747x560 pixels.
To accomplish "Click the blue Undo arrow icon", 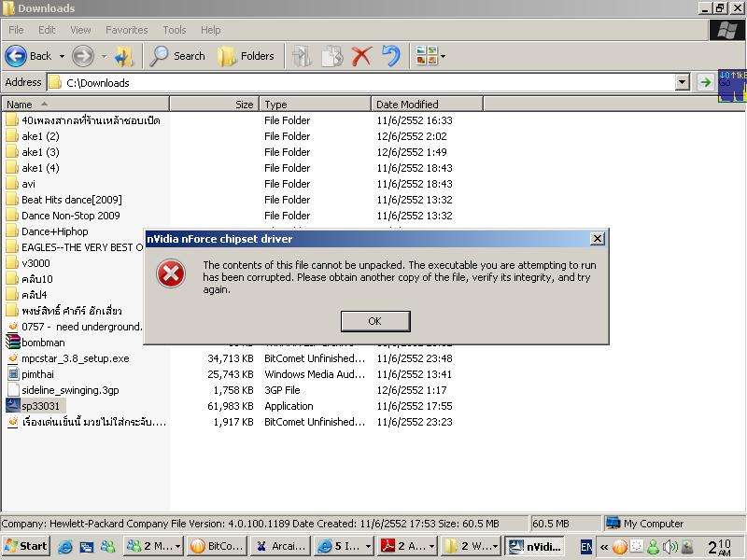I will click(x=391, y=56).
